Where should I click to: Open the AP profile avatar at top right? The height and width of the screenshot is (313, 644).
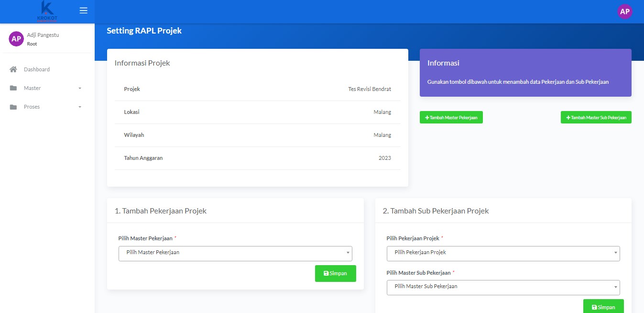624,11
